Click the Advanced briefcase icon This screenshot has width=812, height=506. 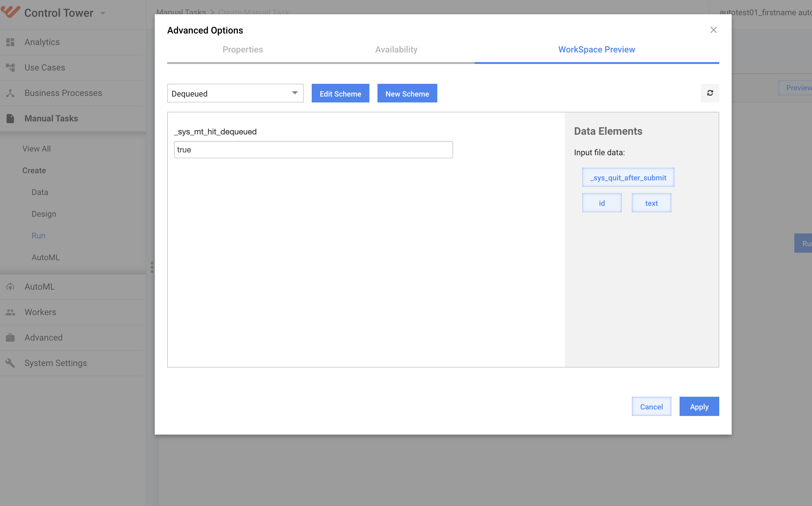[10, 338]
